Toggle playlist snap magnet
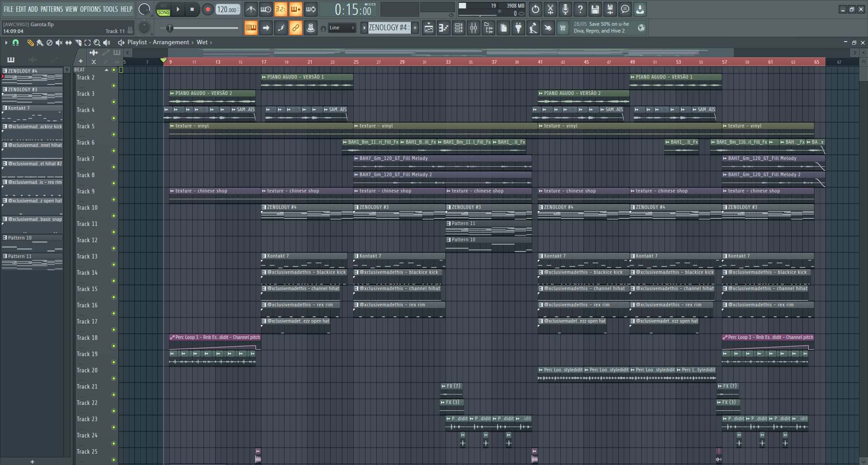The width and height of the screenshot is (868, 465). [x=15, y=42]
